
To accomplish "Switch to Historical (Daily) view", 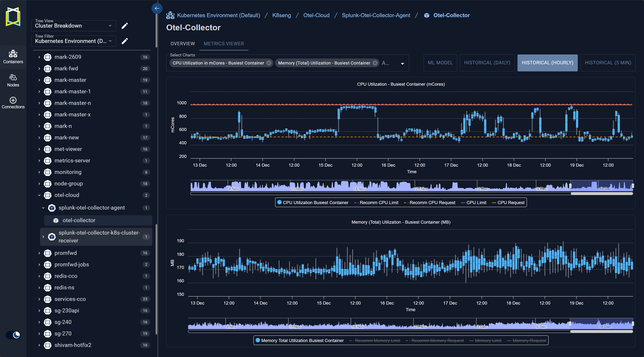I will [487, 63].
